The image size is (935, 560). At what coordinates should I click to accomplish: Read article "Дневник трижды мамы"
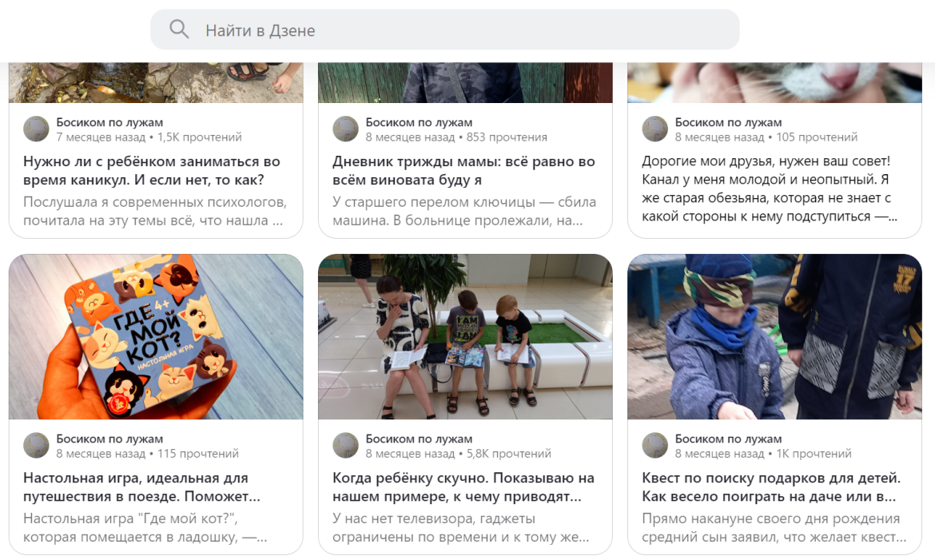[464, 171]
